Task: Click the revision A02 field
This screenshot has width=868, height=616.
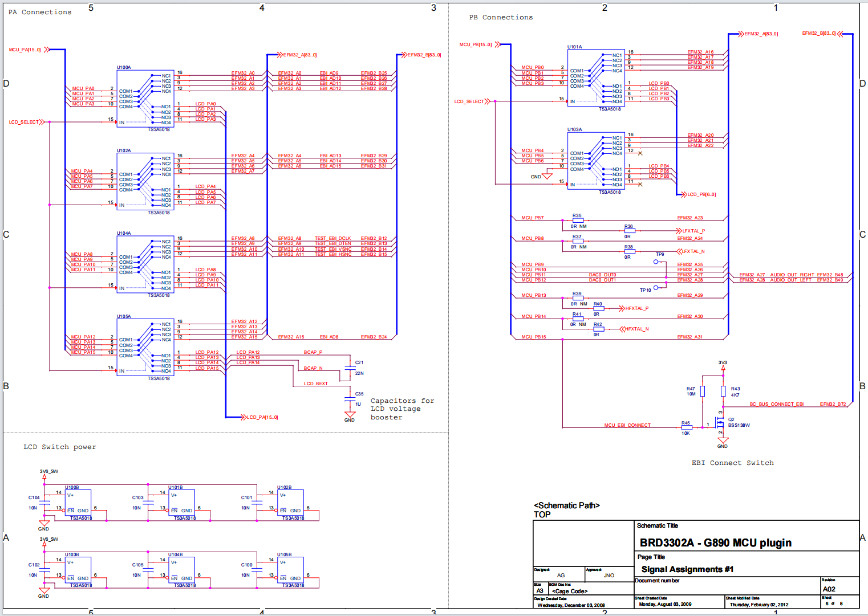Action: coord(829,589)
